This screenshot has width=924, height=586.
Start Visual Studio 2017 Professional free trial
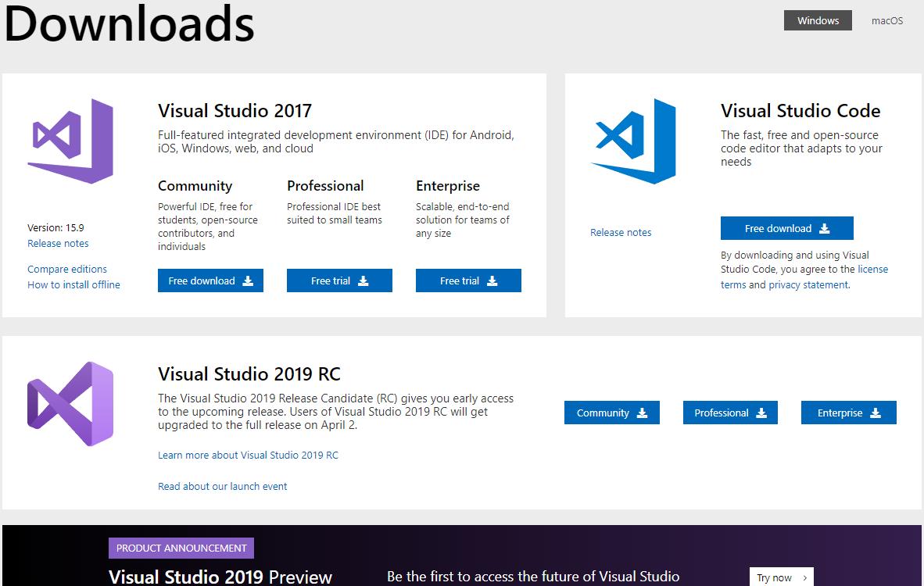(339, 281)
